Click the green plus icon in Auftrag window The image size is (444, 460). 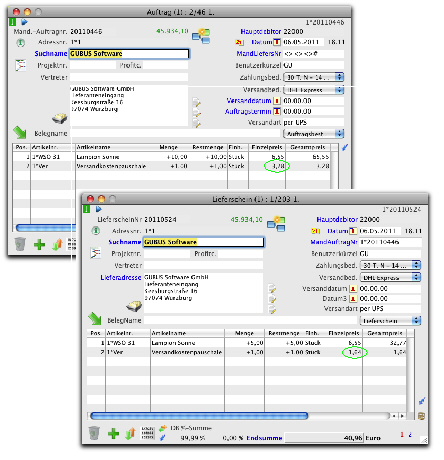pos(39,245)
